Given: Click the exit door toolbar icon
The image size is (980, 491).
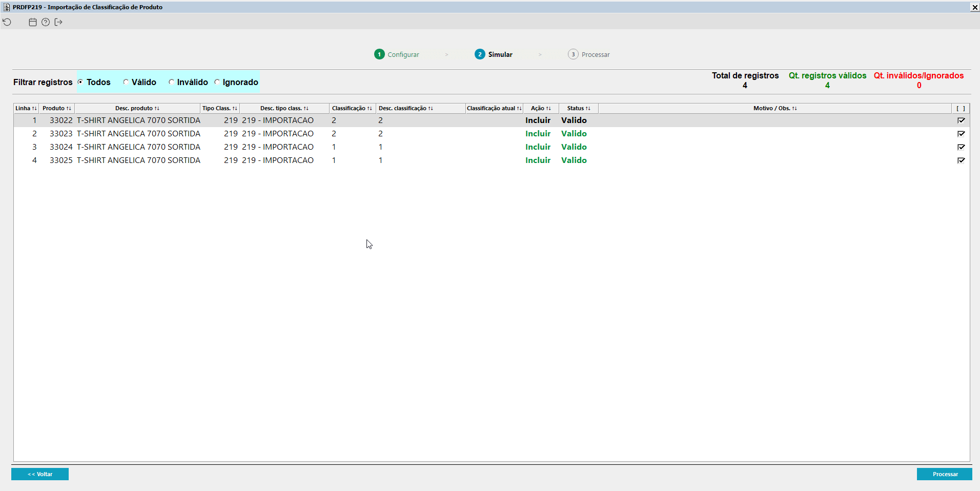Looking at the screenshot, I should pos(58,22).
